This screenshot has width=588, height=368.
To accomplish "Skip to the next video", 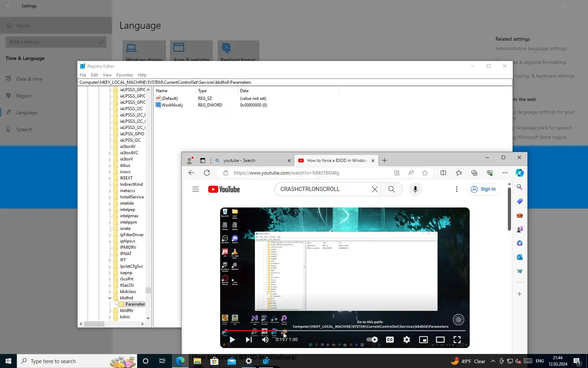I will 249,340.
